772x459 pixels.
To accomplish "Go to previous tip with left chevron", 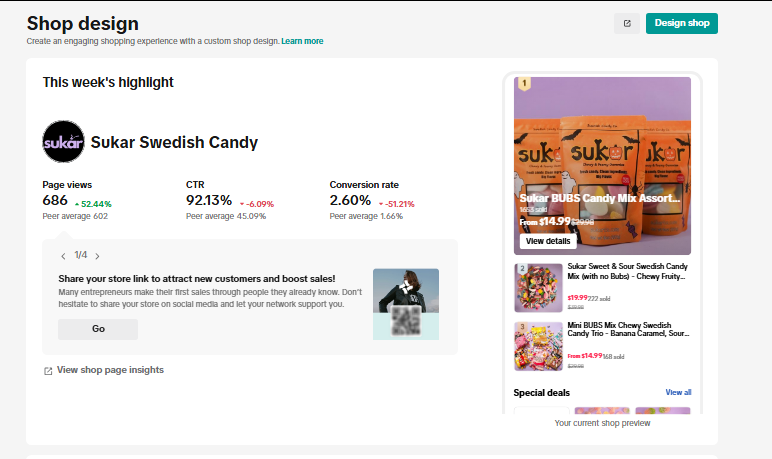I will click(x=64, y=256).
